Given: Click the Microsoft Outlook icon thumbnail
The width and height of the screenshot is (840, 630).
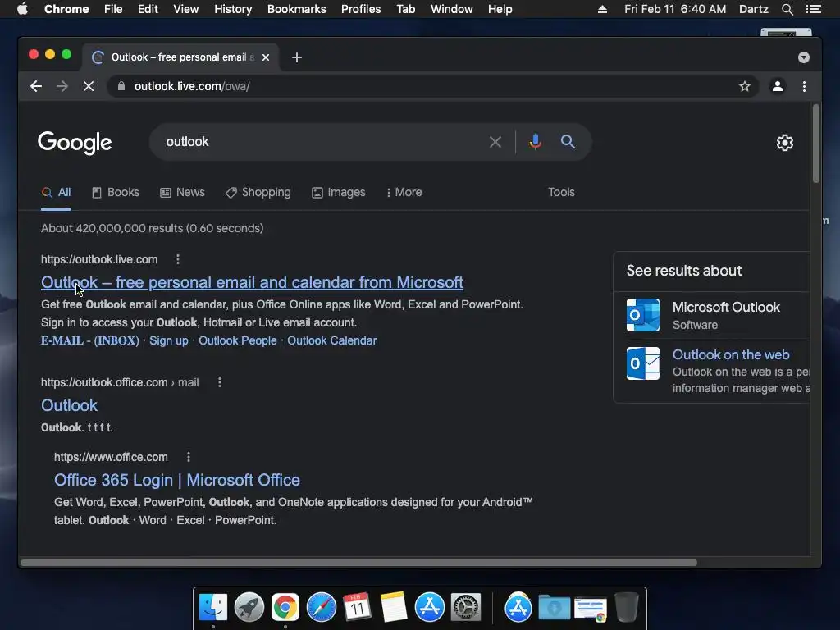Looking at the screenshot, I should click(x=643, y=315).
